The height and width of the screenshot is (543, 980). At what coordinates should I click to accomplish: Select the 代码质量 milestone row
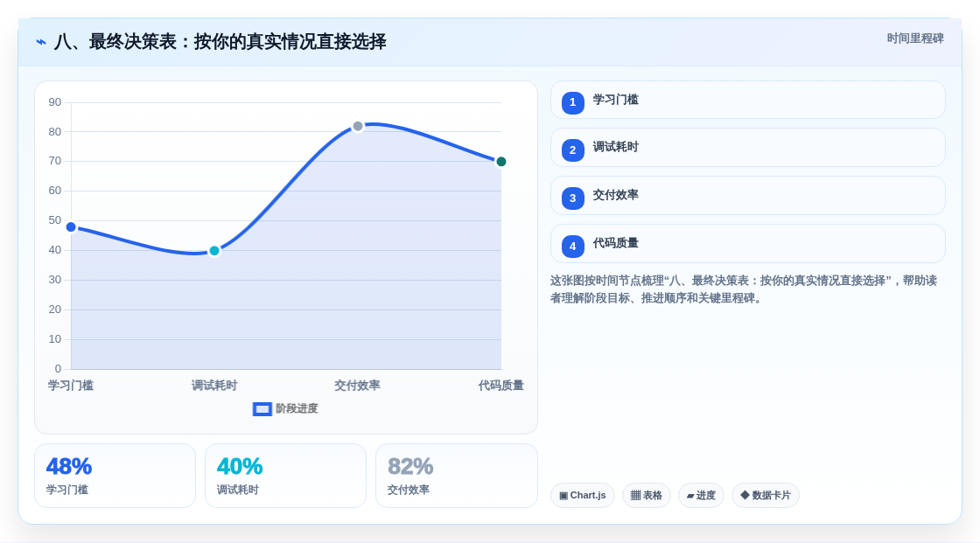point(747,244)
